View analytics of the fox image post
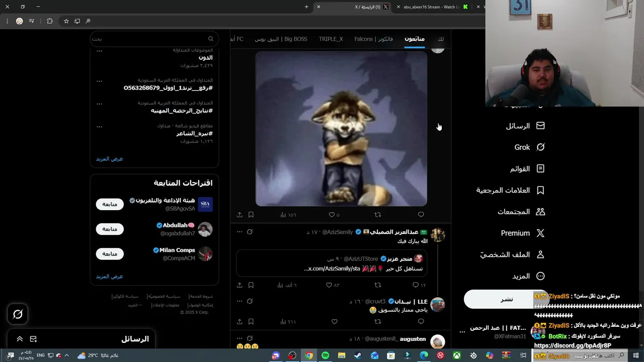 point(287,215)
